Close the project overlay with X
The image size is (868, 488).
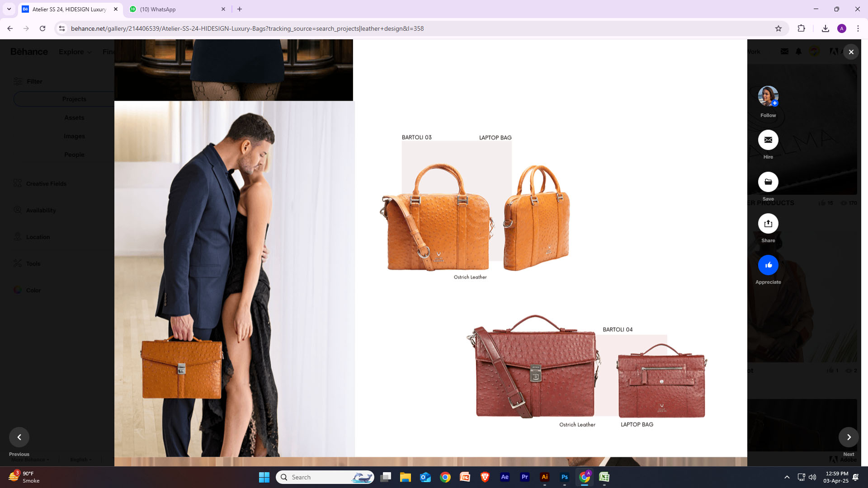851,52
